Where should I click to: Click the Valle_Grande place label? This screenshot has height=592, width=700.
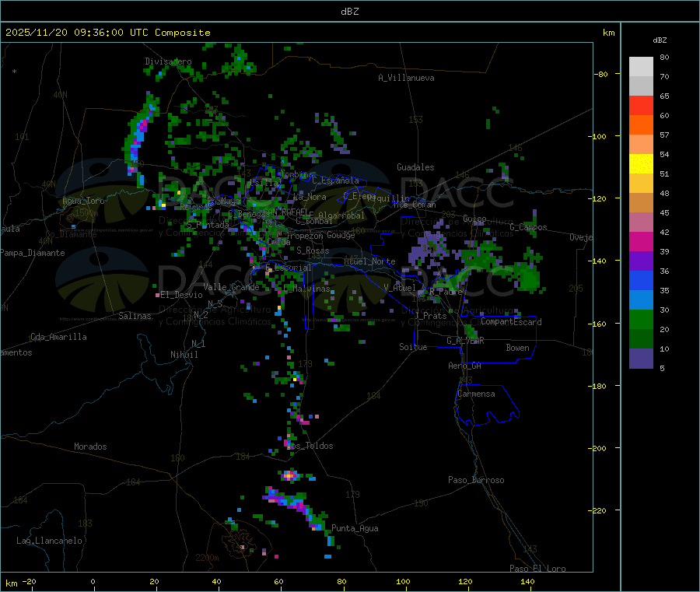[231, 287]
